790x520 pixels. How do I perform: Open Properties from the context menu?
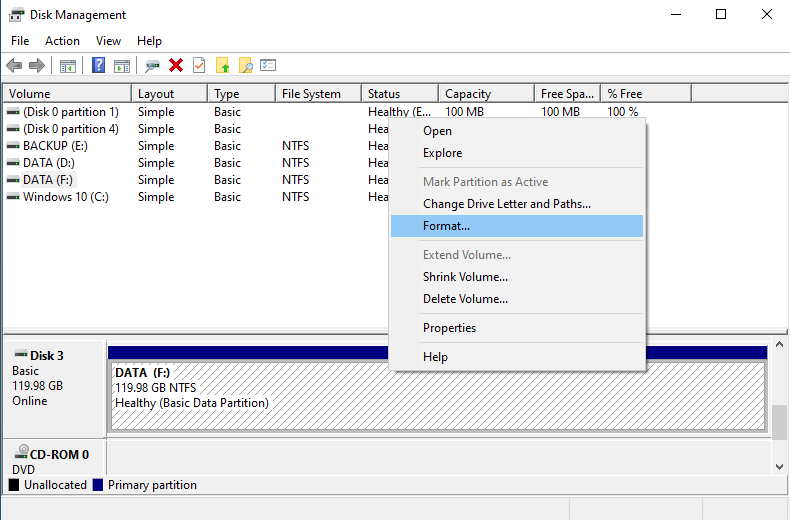517,328
